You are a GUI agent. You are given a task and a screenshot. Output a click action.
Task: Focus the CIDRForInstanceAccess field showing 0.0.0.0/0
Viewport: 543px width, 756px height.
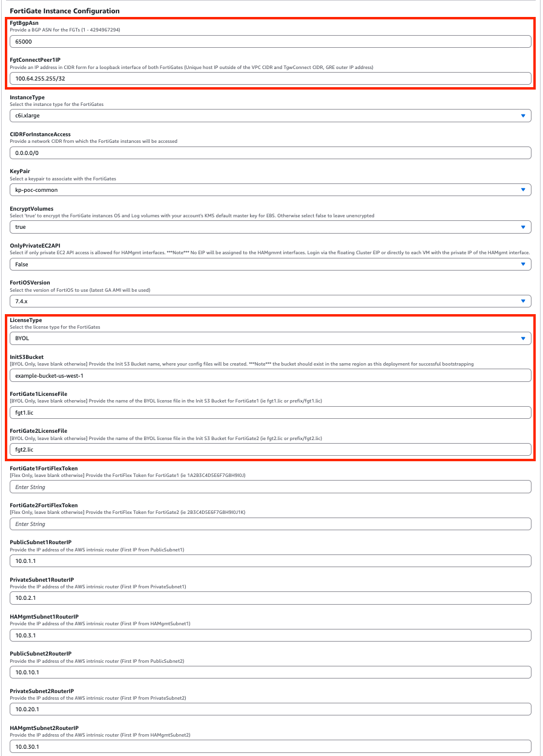coord(270,153)
